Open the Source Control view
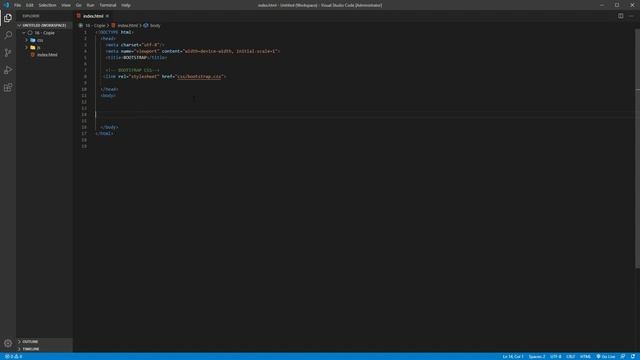Viewport: 640px width, 360px height. click(8, 53)
